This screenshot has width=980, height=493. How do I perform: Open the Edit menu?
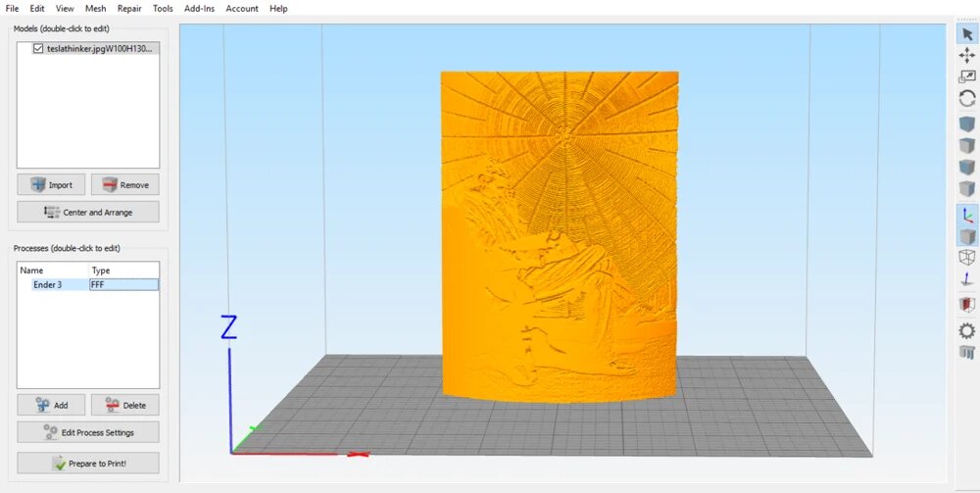coord(37,9)
